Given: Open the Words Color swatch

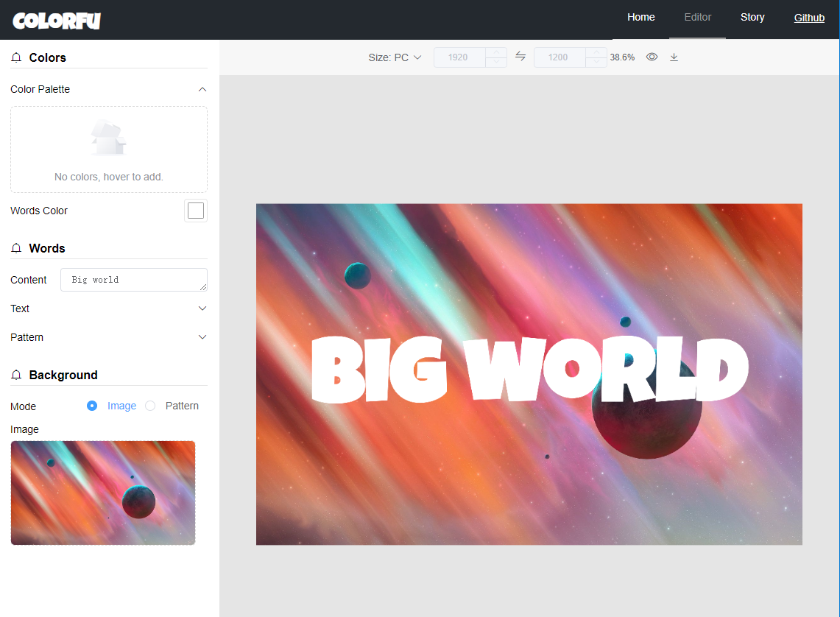Looking at the screenshot, I should (x=196, y=211).
